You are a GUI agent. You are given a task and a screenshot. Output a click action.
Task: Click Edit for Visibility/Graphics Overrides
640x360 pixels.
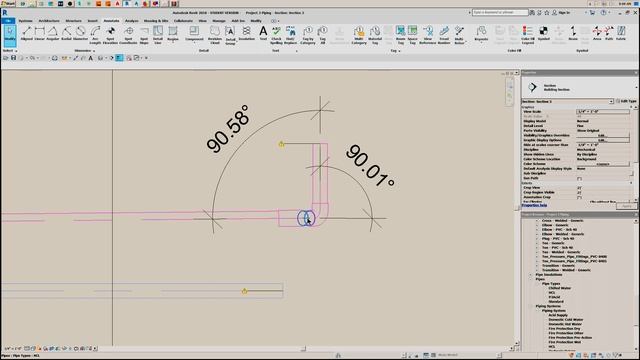[x=603, y=135]
